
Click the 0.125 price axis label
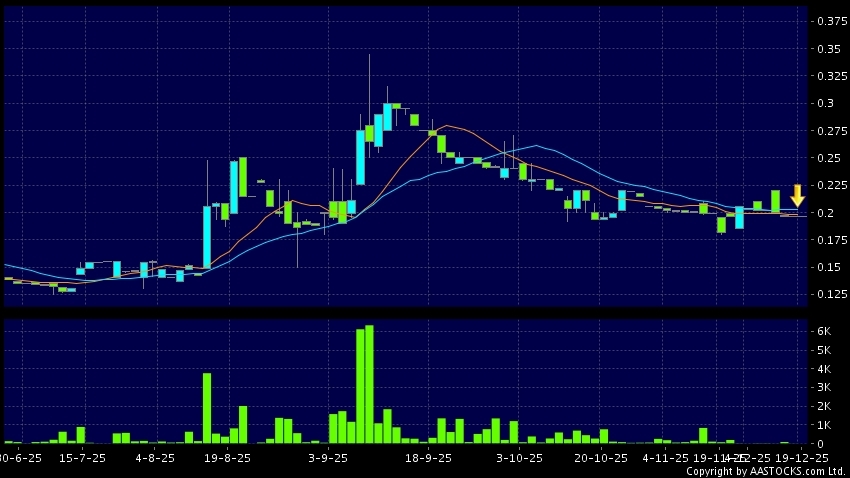(830, 294)
